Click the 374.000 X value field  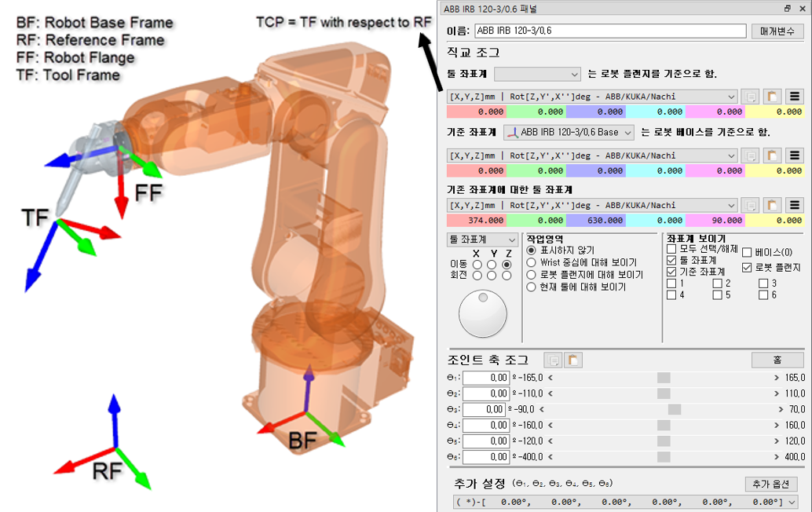(477, 221)
